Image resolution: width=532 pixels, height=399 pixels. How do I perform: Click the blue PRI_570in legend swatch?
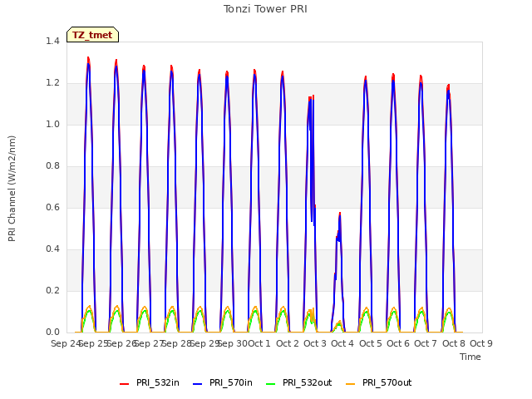pyautogui.click(x=198, y=384)
